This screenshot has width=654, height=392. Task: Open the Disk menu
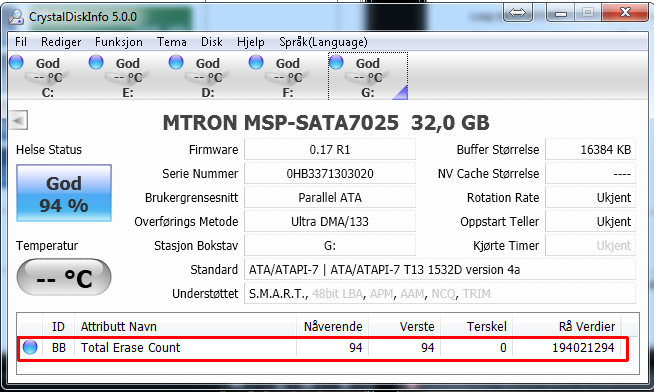[211, 42]
